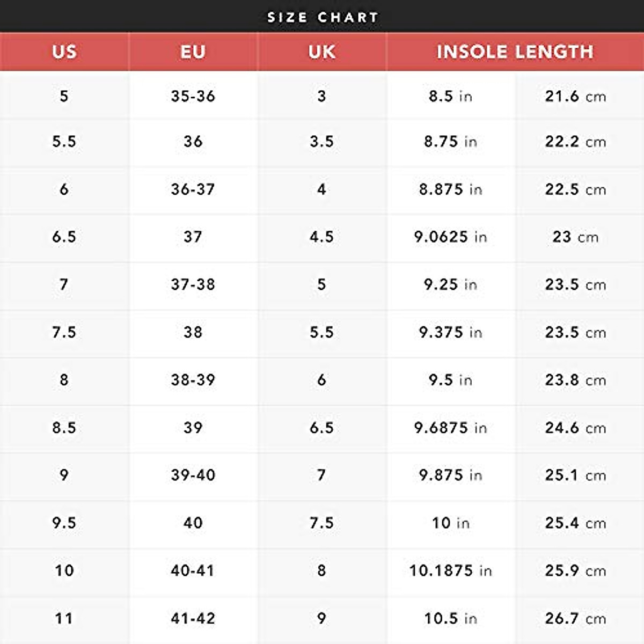Click EU size 35-36 cell
This screenshot has height=644, width=644.
[193, 96]
